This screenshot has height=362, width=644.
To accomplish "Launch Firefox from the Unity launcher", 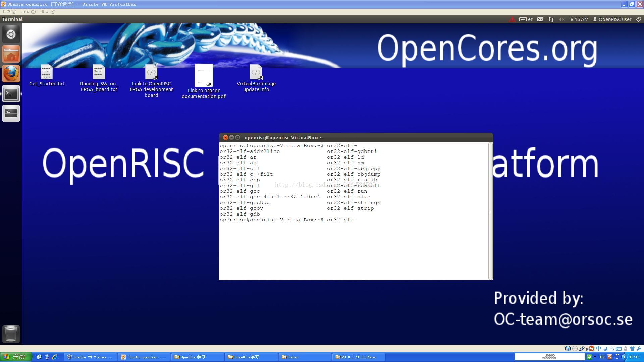I will click(11, 74).
